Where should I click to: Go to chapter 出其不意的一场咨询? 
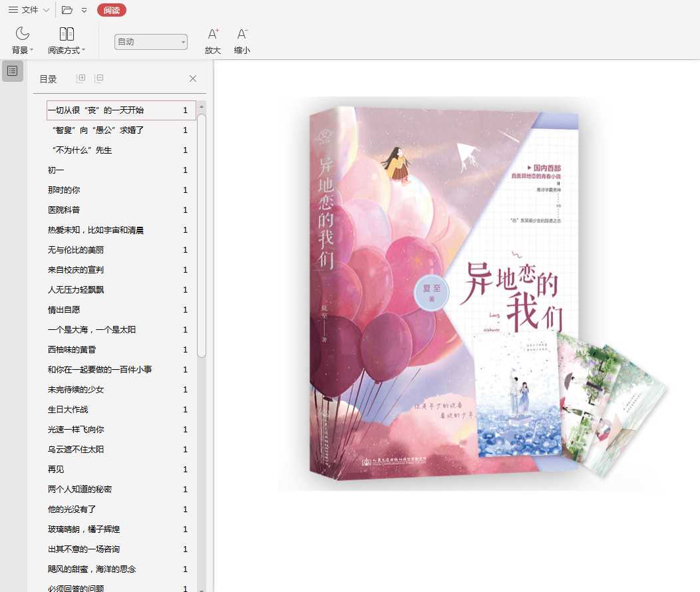pyautogui.click(x=121, y=549)
